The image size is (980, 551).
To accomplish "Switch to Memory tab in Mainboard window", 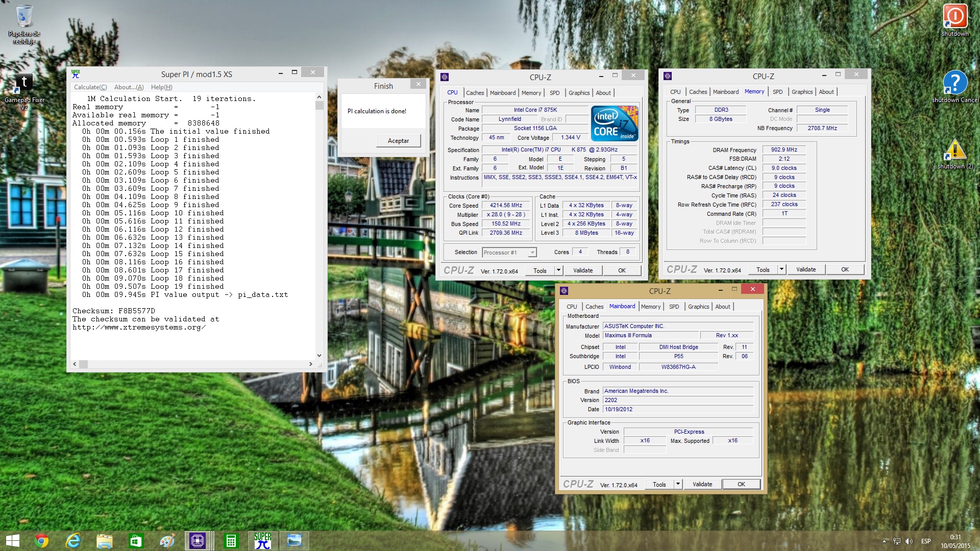I will [651, 307].
